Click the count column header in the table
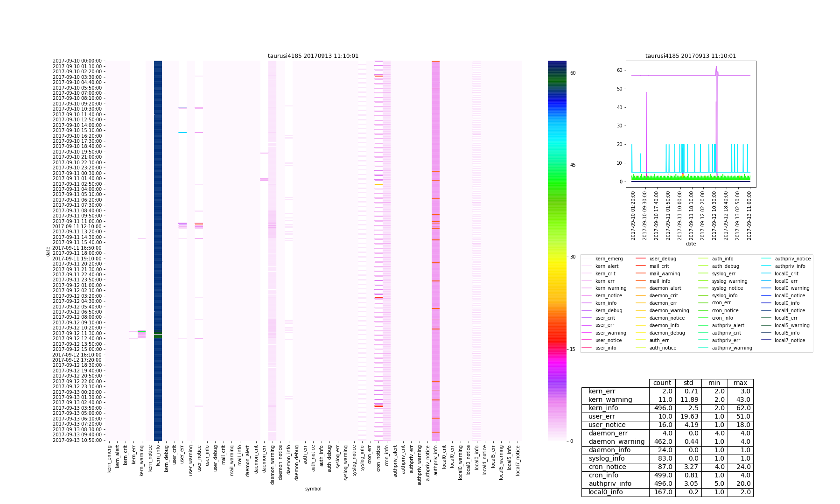840x504 pixels. pyautogui.click(x=662, y=383)
